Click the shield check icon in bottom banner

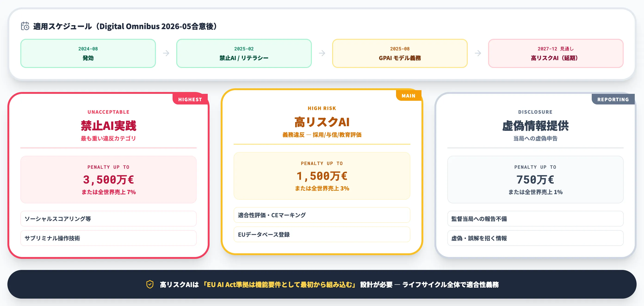pyautogui.click(x=150, y=284)
